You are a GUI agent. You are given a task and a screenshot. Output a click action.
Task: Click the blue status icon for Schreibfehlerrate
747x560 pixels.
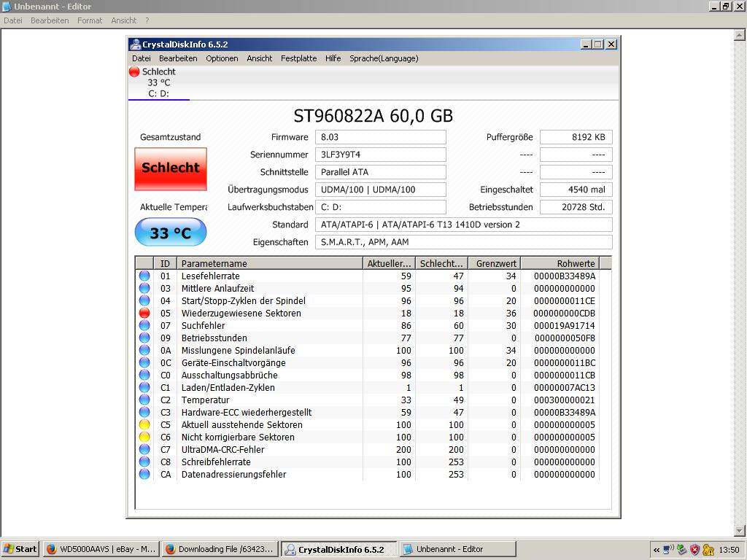144,462
